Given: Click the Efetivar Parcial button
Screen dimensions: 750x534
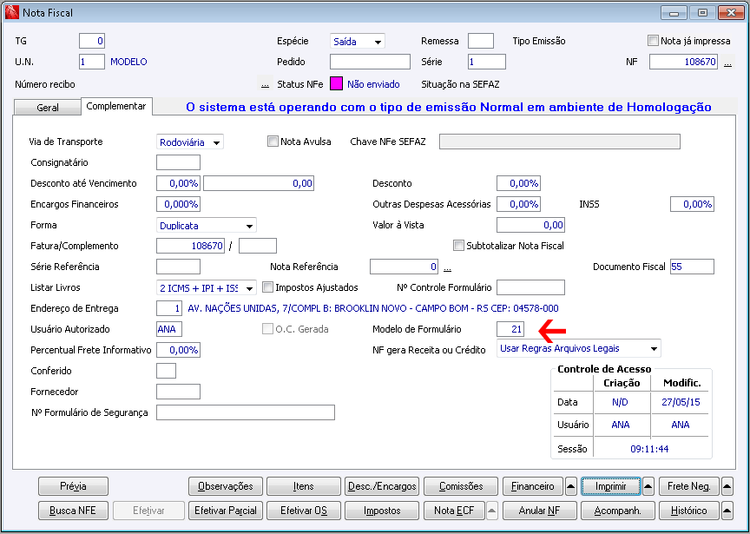Looking at the screenshot, I should [225, 511].
